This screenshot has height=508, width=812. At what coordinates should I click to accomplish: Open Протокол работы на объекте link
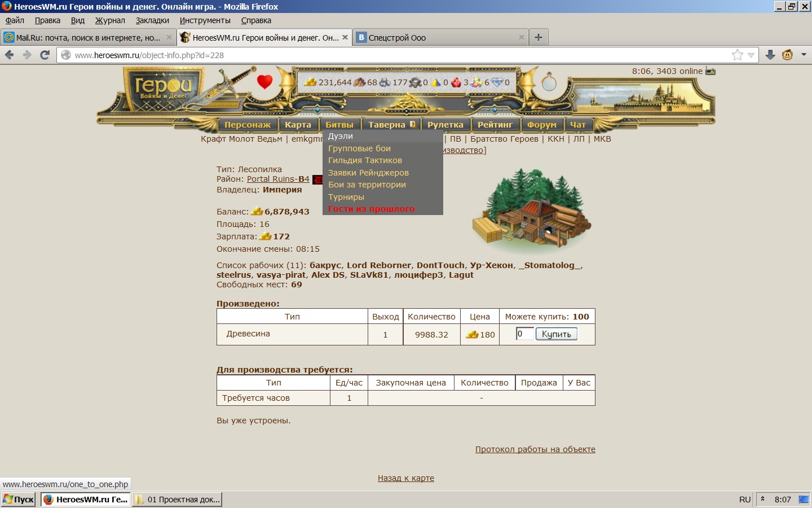[535, 449]
